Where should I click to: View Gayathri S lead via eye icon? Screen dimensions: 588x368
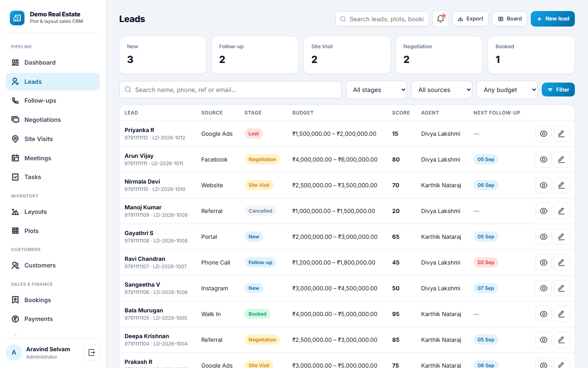(x=543, y=237)
